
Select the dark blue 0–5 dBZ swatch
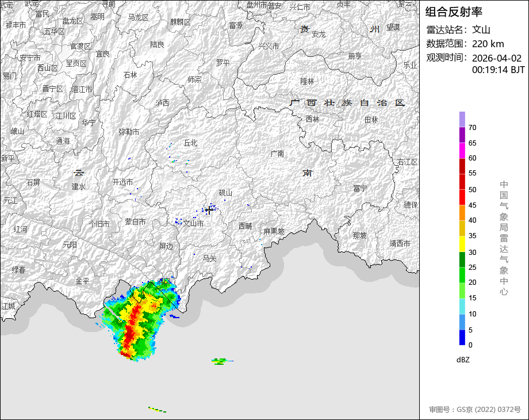click(462, 337)
